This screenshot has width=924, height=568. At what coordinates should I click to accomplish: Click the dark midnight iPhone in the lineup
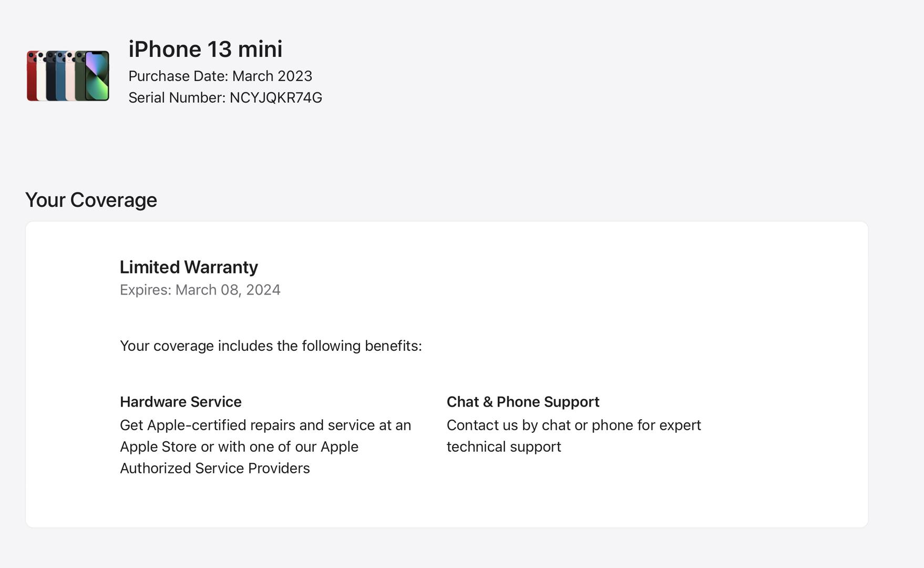point(50,76)
